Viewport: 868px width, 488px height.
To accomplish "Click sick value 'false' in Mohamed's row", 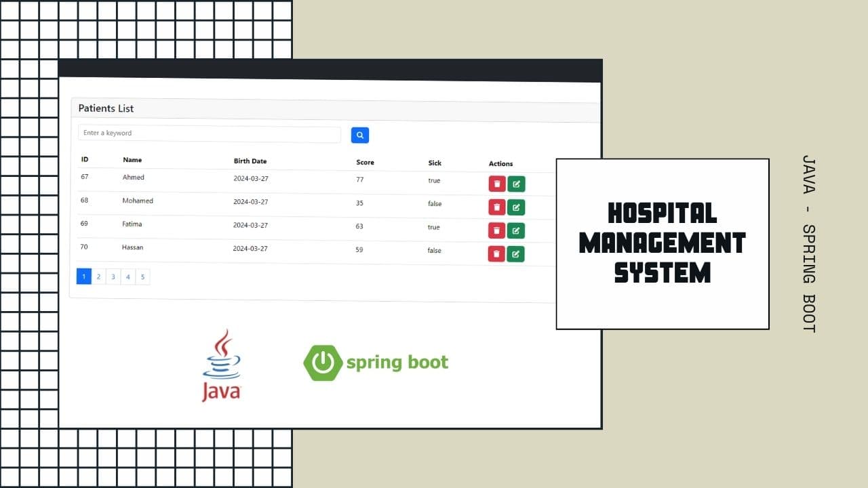I will [435, 203].
